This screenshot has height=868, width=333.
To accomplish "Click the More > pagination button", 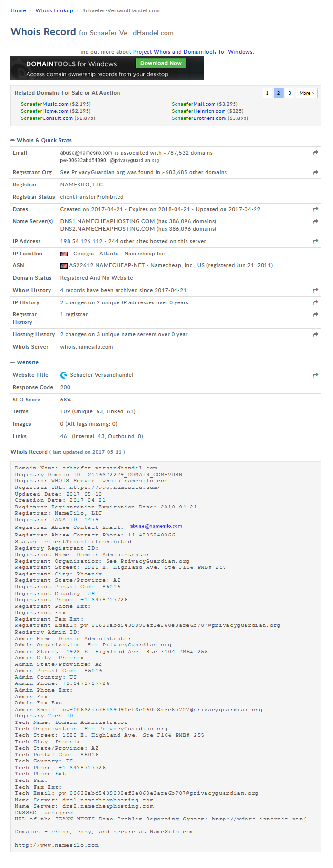I will tap(307, 93).
